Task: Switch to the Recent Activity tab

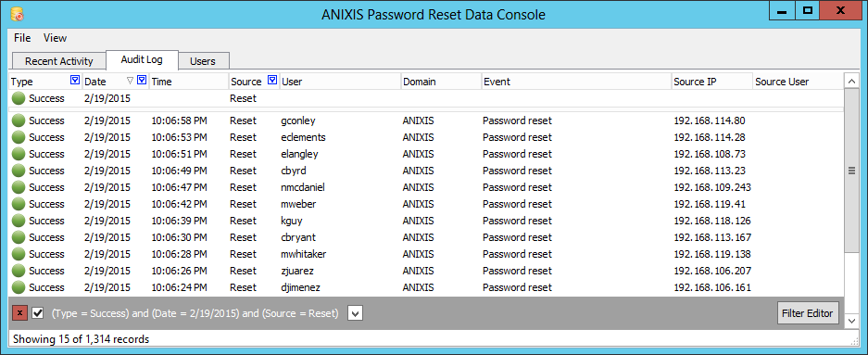Action: (58, 61)
